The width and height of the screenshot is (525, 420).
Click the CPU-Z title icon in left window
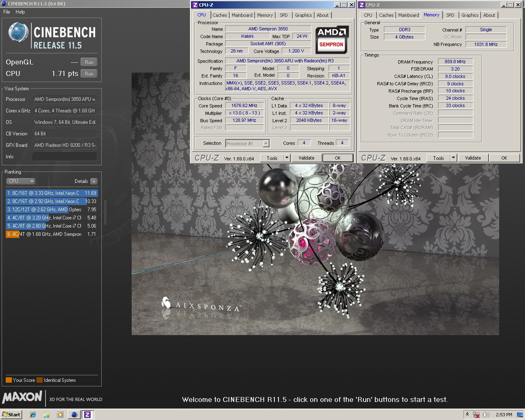[x=195, y=5]
